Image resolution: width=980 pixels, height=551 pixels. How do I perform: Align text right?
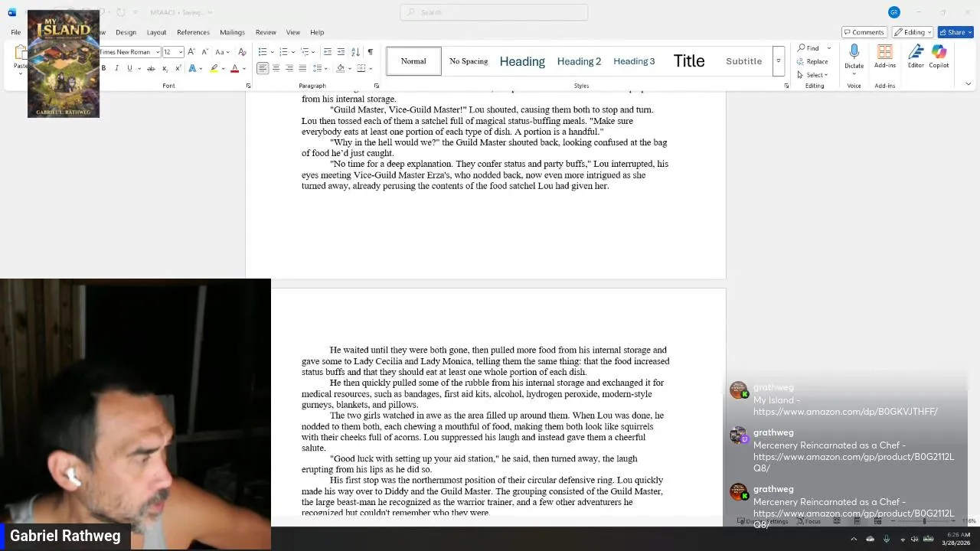(289, 68)
